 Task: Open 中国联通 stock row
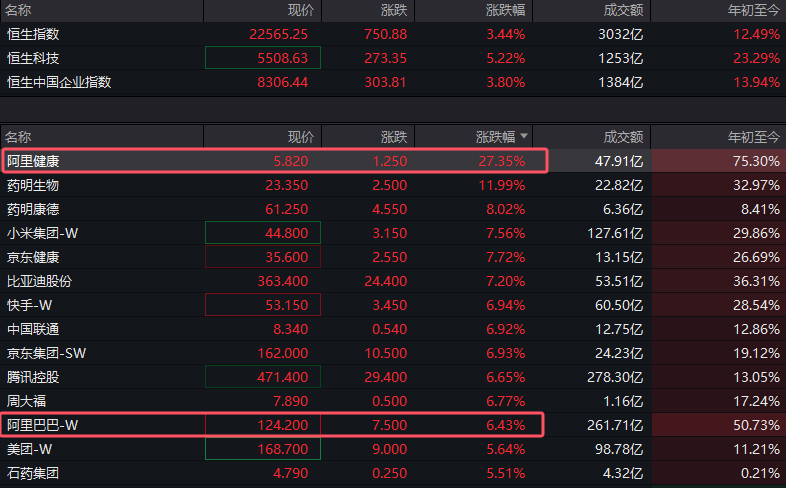393,329
